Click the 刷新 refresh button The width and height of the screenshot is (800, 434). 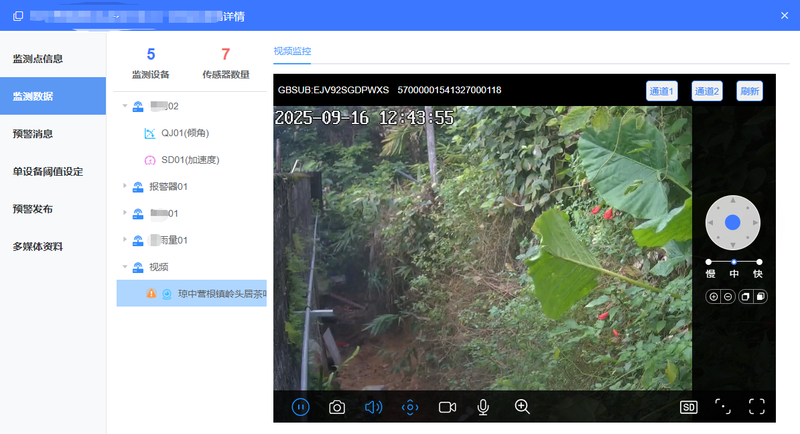[x=749, y=91]
